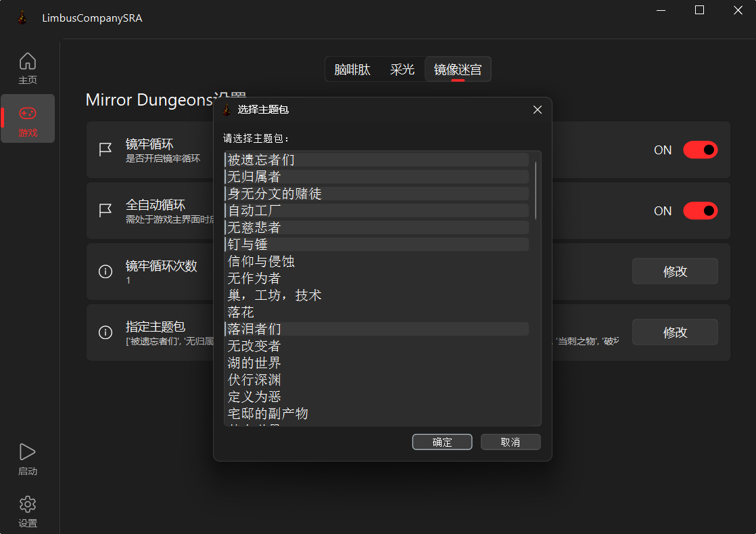Select 信仰与侵蚀 in theme pack list
Screen dimensions: 756x534
(261, 261)
